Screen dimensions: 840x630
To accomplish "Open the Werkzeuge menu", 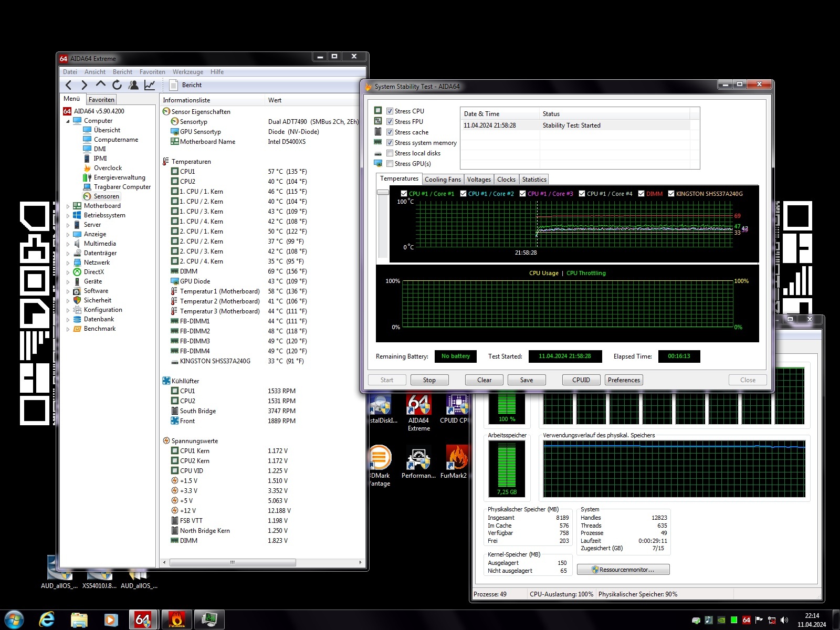I will coord(187,72).
